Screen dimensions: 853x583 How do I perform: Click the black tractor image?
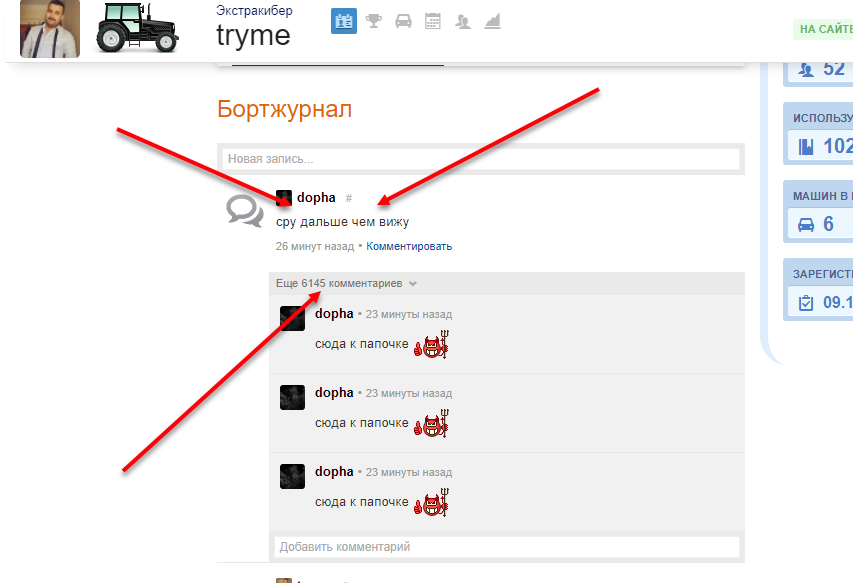pos(136,28)
